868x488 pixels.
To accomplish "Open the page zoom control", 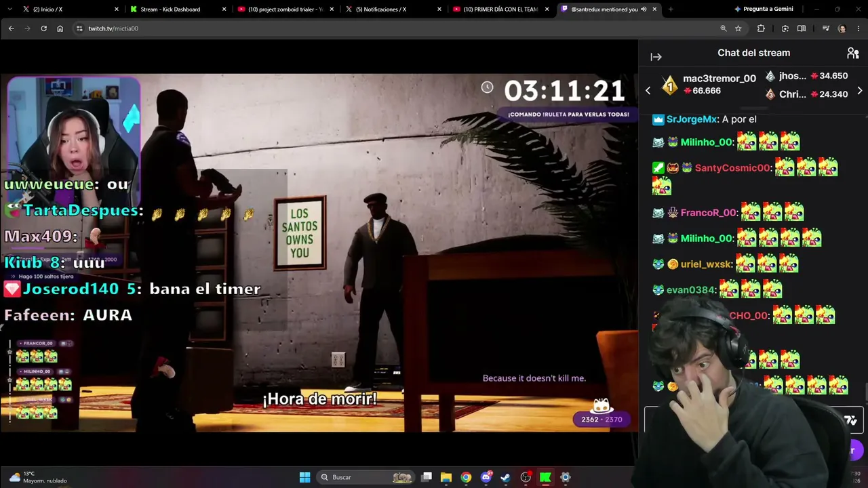I will pos(724,28).
